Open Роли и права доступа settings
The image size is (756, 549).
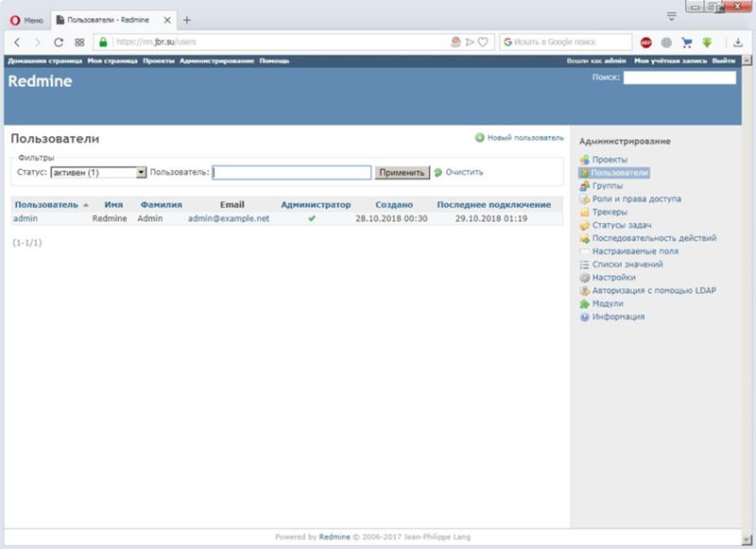point(587,199)
